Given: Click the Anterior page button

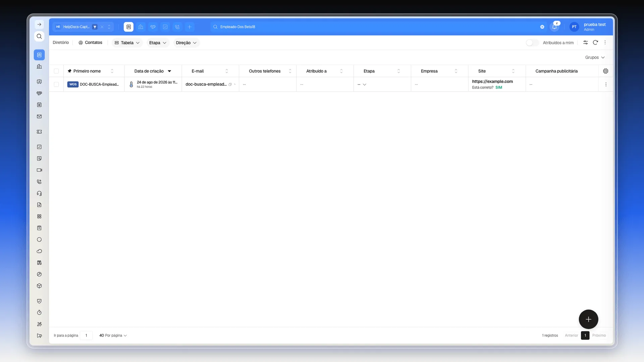Looking at the screenshot, I should click(571, 335).
